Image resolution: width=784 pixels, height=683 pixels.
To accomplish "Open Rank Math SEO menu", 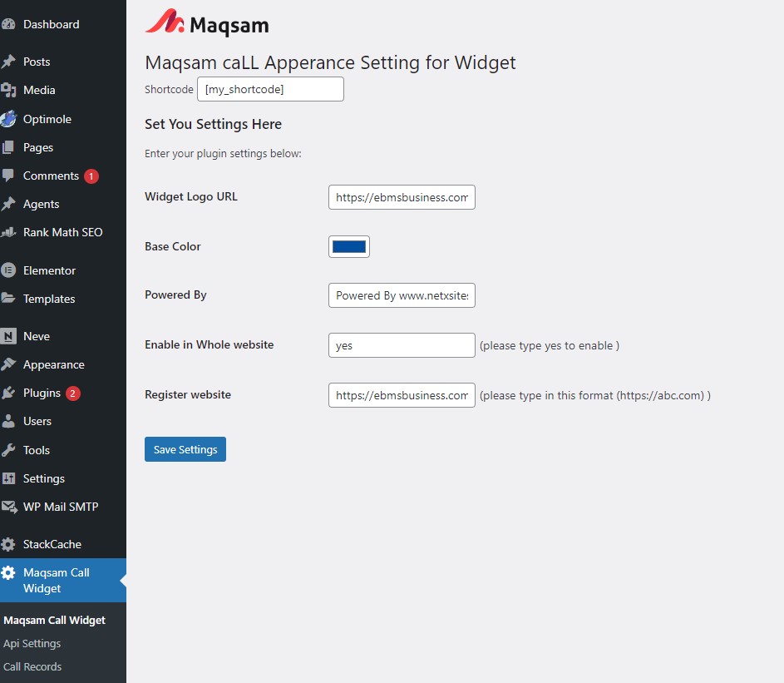I will click(63, 232).
